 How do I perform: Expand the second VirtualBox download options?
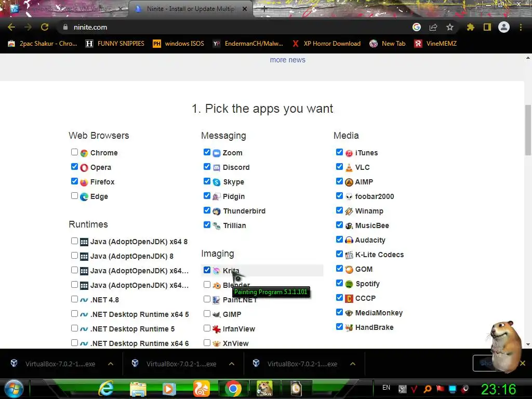tap(232, 364)
